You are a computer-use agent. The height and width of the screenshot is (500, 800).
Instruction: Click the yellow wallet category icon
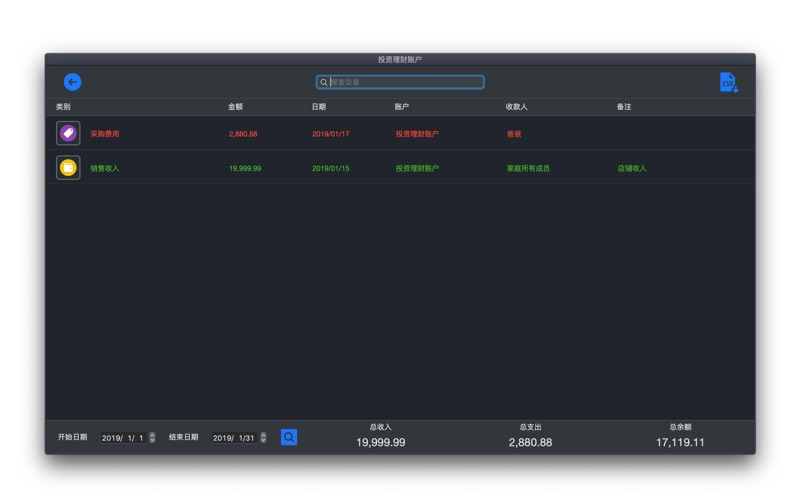pyautogui.click(x=68, y=167)
